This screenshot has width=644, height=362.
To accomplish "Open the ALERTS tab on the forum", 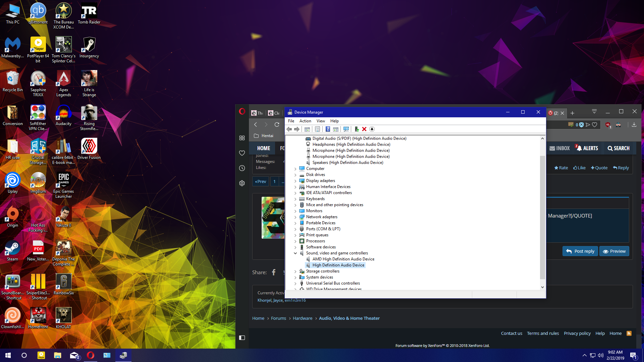I will coord(587,148).
